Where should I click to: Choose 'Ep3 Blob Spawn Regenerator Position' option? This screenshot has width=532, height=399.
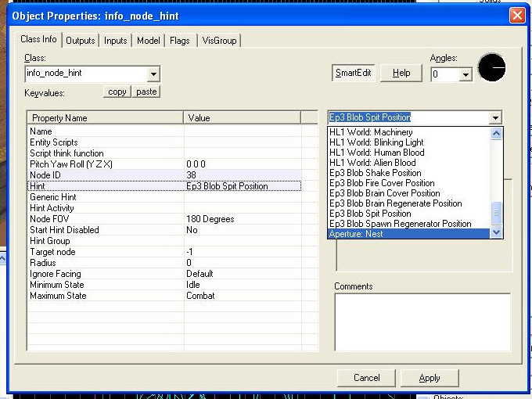409,224
